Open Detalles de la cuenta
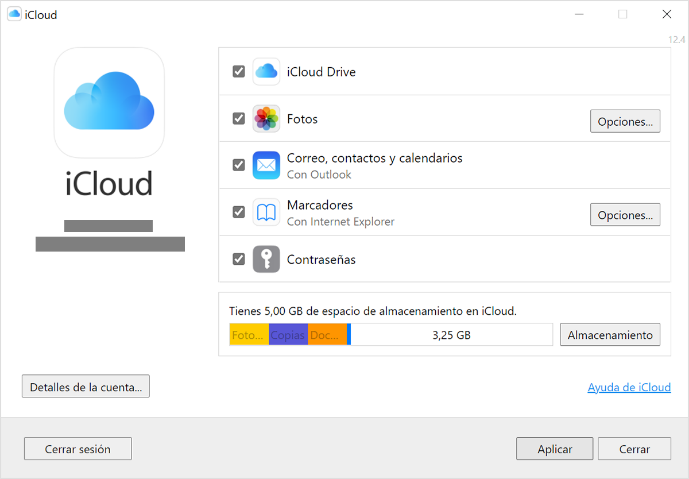 point(86,387)
